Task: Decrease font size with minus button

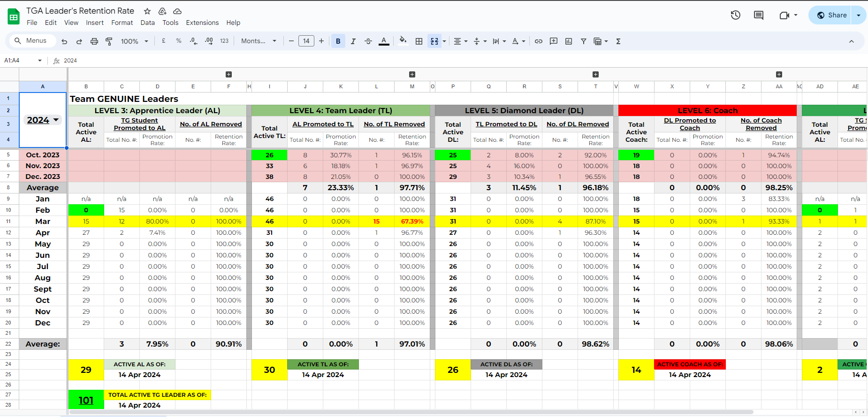Action: coord(291,41)
